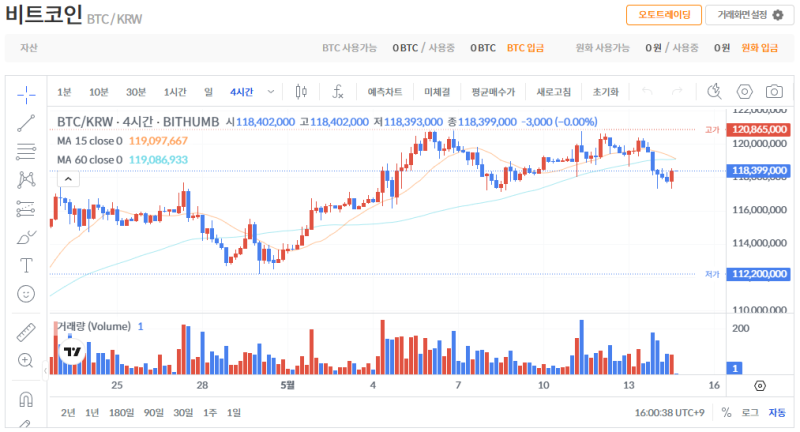Screen dimensions: 800x432
Task: Toggle 자동 auto scale
Action: coord(777,412)
